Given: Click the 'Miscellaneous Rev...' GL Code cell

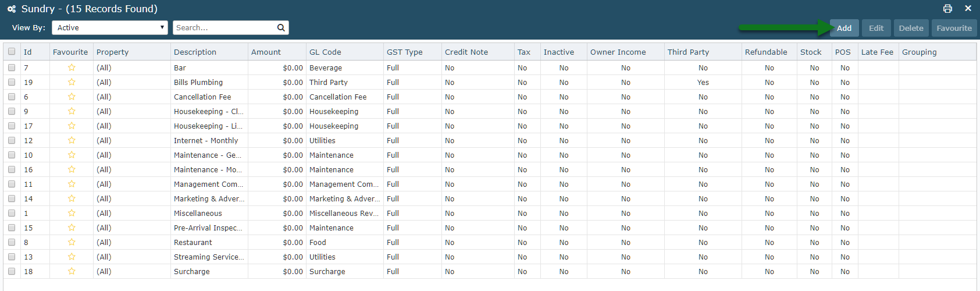Looking at the screenshot, I should coord(344,213).
